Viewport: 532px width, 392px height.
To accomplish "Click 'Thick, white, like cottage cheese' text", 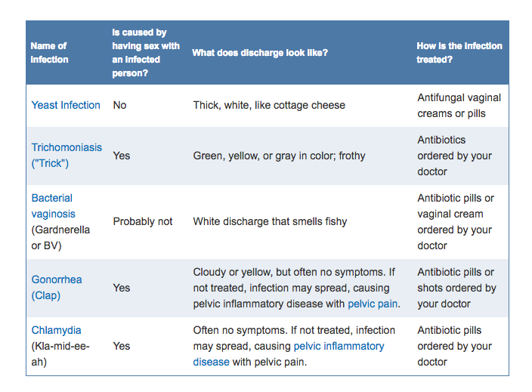I will click(269, 105).
